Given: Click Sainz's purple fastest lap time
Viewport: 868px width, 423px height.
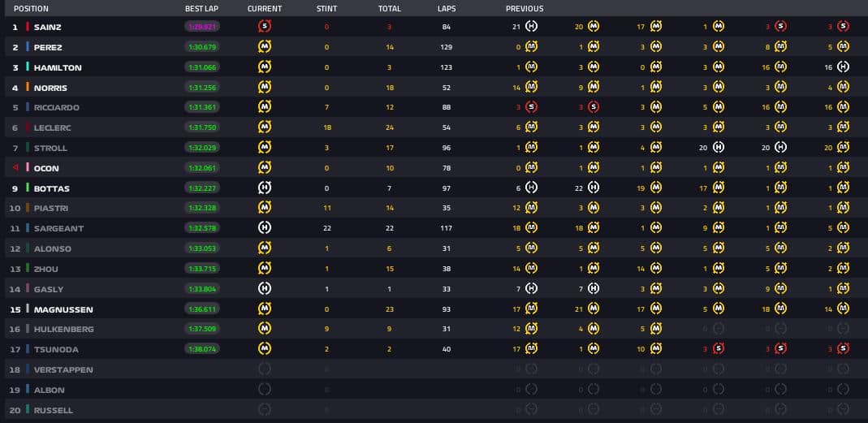Looking at the screenshot, I should 202,27.
